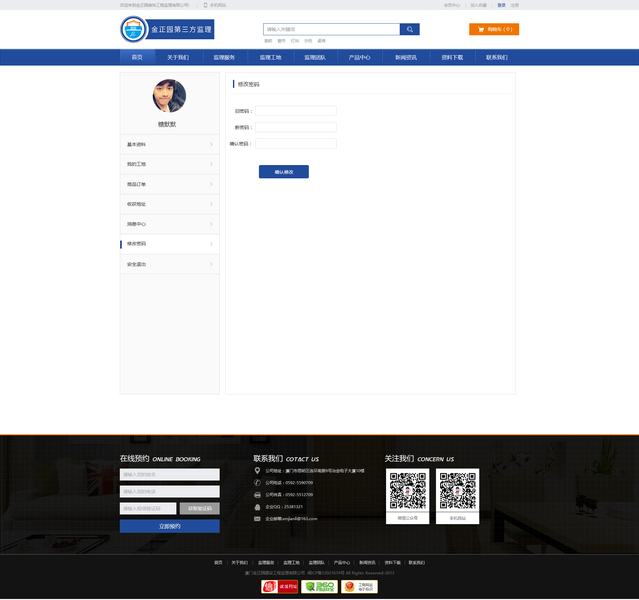Select 我的工地 in the sidebar menu
This screenshot has width=639, height=600.
[x=170, y=164]
